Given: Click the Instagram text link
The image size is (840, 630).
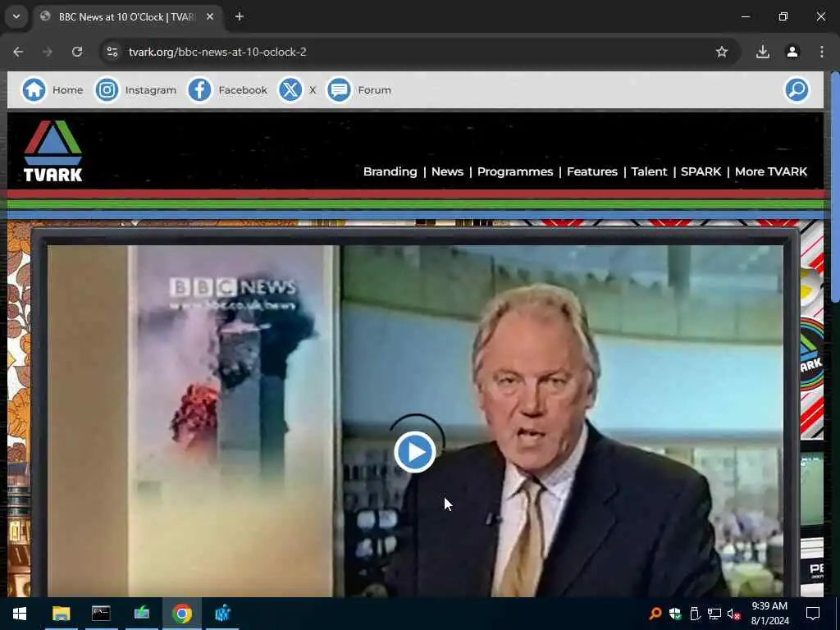Looking at the screenshot, I should [x=151, y=90].
